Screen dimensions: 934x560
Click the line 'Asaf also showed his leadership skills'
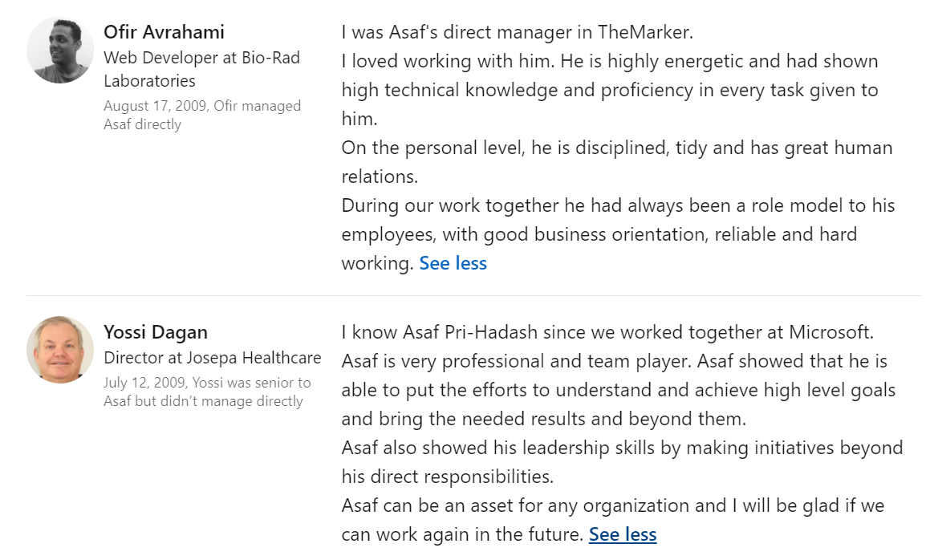click(x=623, y=461)
